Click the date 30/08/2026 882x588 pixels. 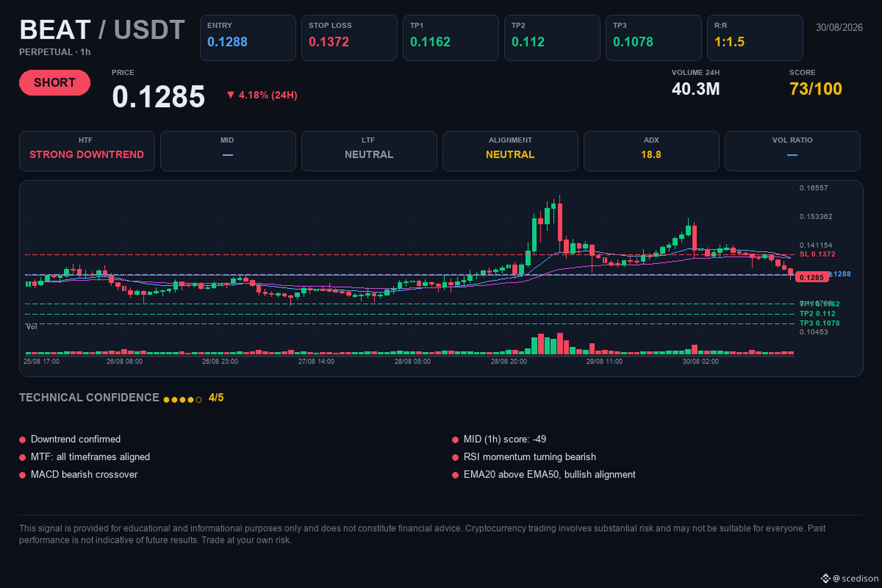click(x=839, y=27)
